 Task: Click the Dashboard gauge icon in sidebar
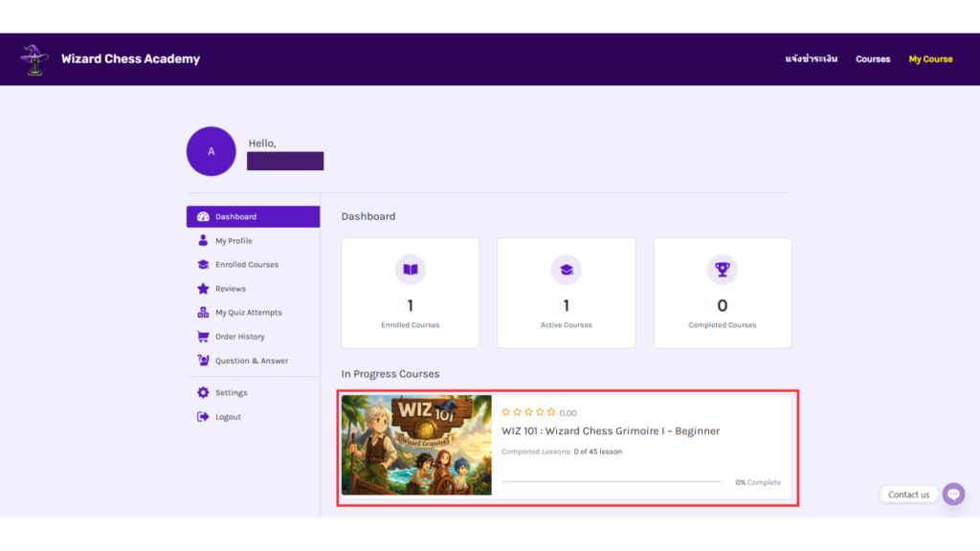click(x=203, y=217)
